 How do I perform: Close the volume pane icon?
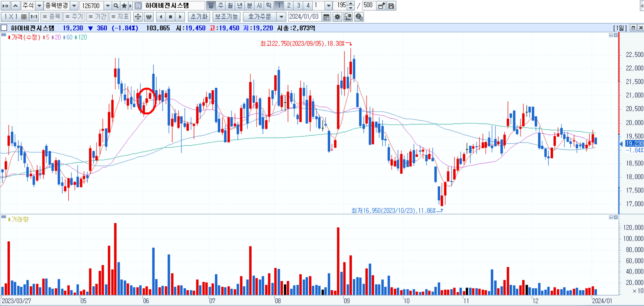pyautogui.click(x=616, y=217)
